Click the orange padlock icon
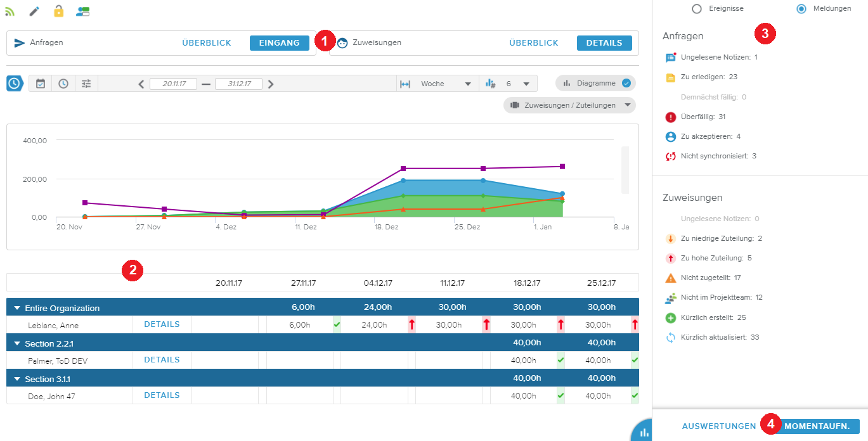Screen dimensions: 868x441 tap(58, 11)
